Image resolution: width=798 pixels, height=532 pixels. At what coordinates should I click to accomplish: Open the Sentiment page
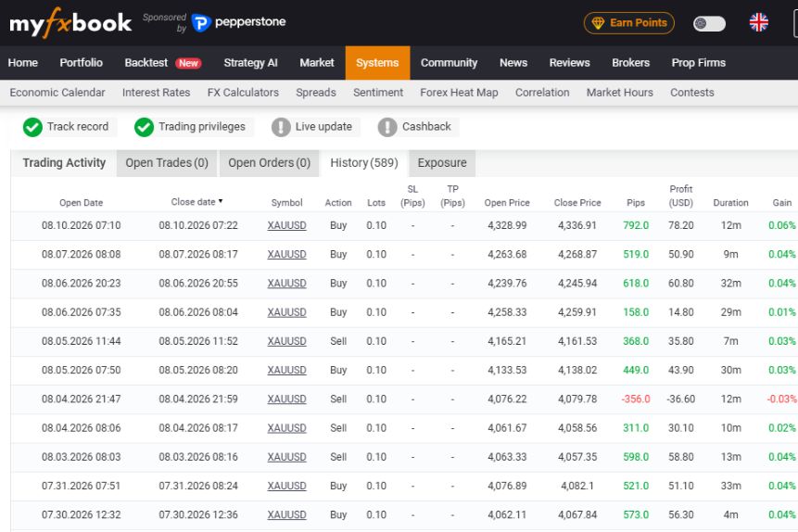[378, 93]
